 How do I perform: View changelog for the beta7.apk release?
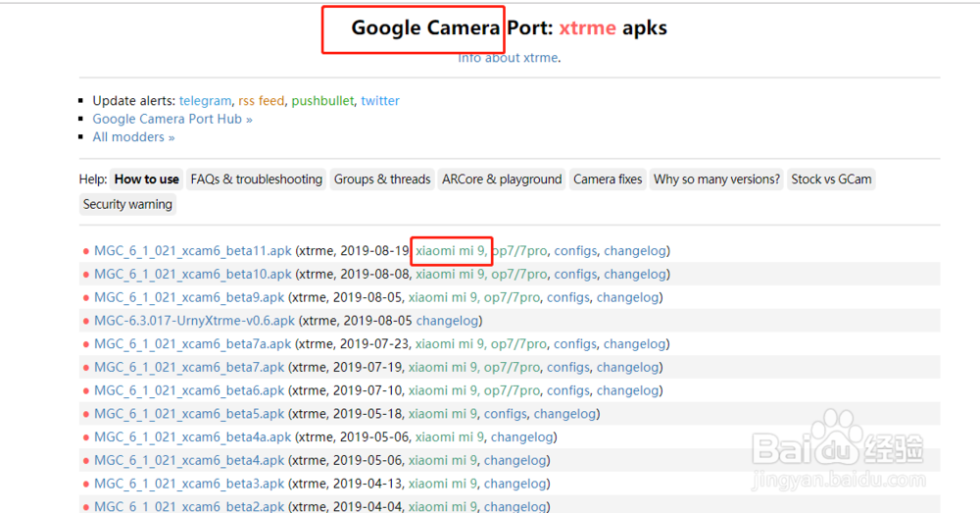click(627, 367)
